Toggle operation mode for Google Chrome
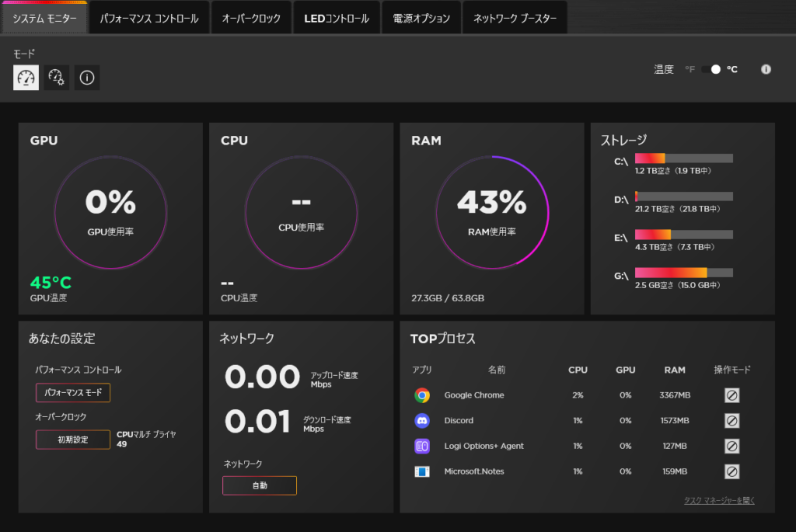This screenshot has height=532, width=796. (x=731, y=395)
